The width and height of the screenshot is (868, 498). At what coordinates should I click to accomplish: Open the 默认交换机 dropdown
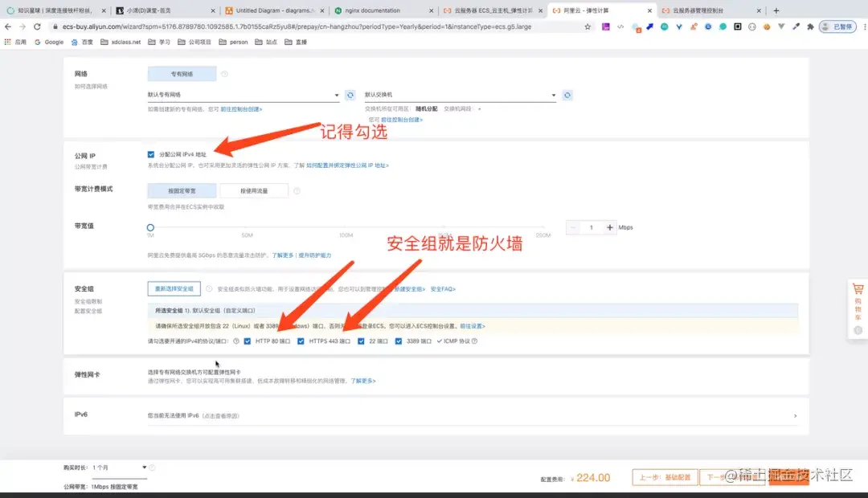click(x=458, y=94)
